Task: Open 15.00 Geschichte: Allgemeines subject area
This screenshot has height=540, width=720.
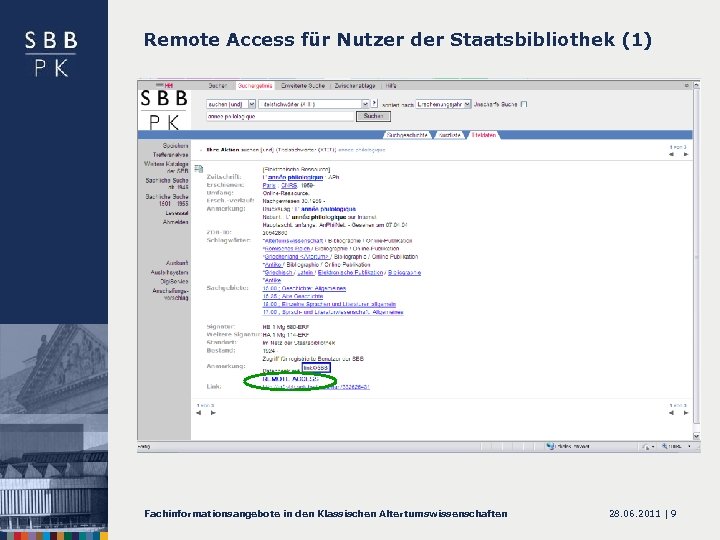Action: click(x=304, y=288)
